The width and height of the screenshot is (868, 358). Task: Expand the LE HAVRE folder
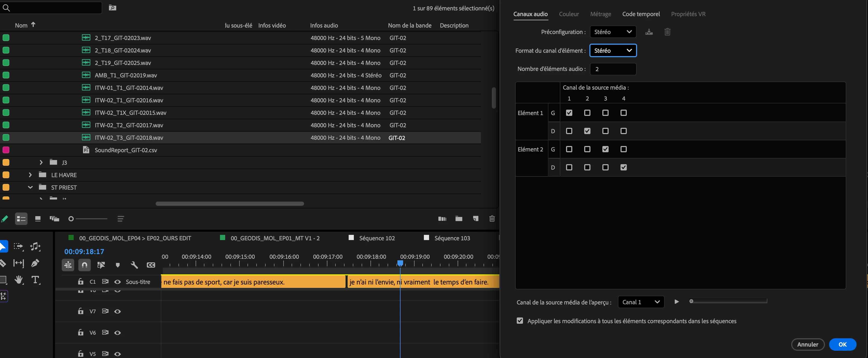[30, 175]
